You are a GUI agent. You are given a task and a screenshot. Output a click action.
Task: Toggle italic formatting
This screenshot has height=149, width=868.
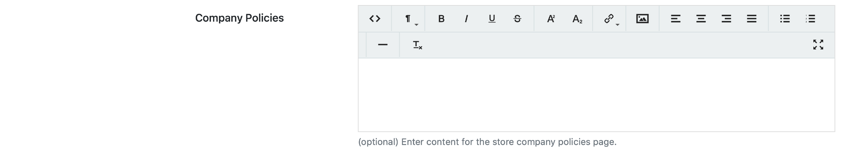click(x=467, y=19)
